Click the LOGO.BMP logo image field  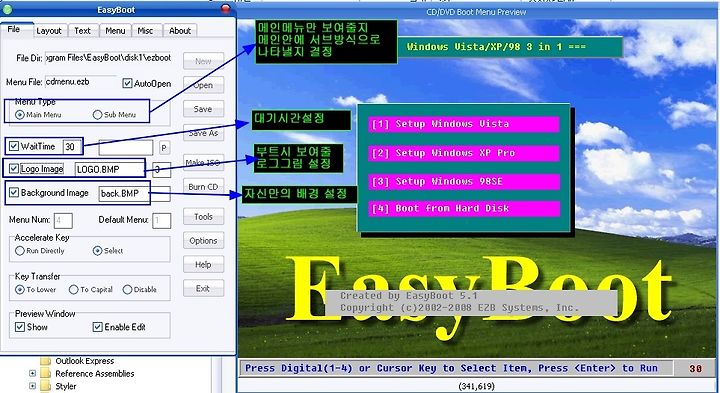point(110,169)
